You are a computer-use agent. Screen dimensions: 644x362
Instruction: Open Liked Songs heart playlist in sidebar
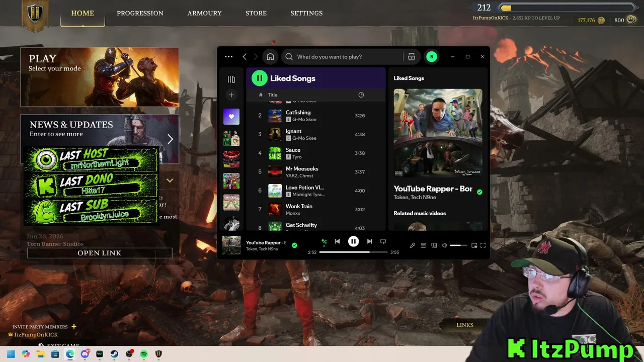coord(231,116)
